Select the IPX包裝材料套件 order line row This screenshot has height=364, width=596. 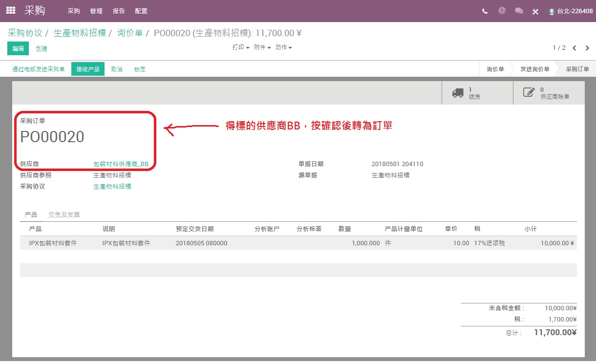(x=298, y=243)
